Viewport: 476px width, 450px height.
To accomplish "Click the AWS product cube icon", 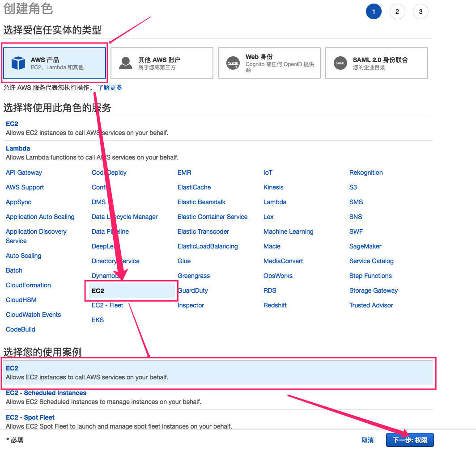I will pyautogui.click(x=18, y=63).
